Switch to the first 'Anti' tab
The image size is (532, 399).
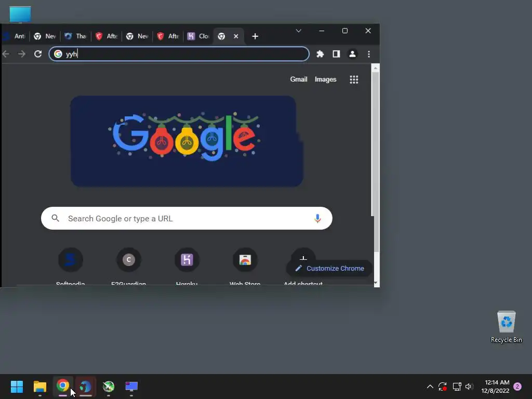click(x=15, y=36)
